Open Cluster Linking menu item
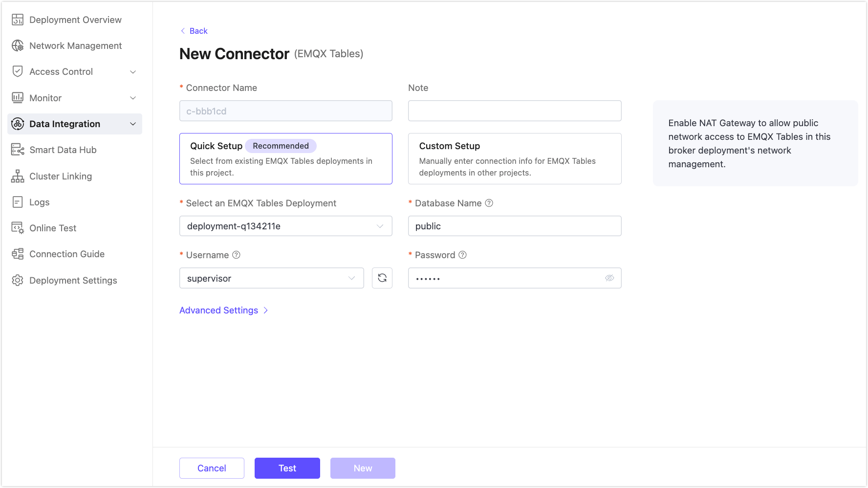868x488 pixels. tap(75, 176)
